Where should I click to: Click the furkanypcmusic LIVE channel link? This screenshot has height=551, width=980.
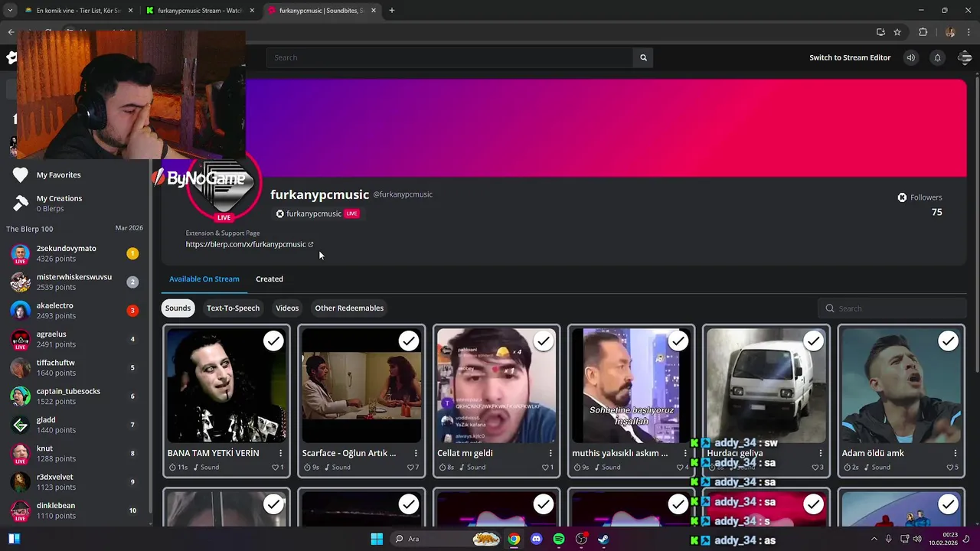click(318, 214)
